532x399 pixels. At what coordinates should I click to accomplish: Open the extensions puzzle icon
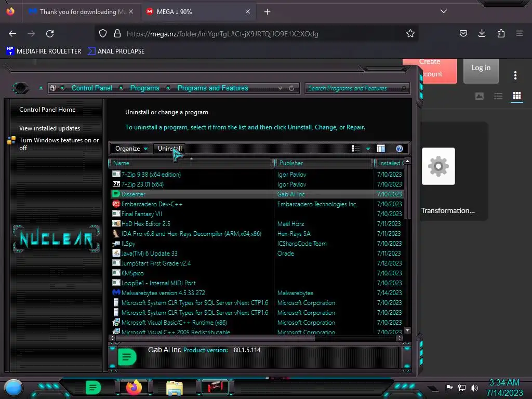pyautogui.click(x=501, y=33)
